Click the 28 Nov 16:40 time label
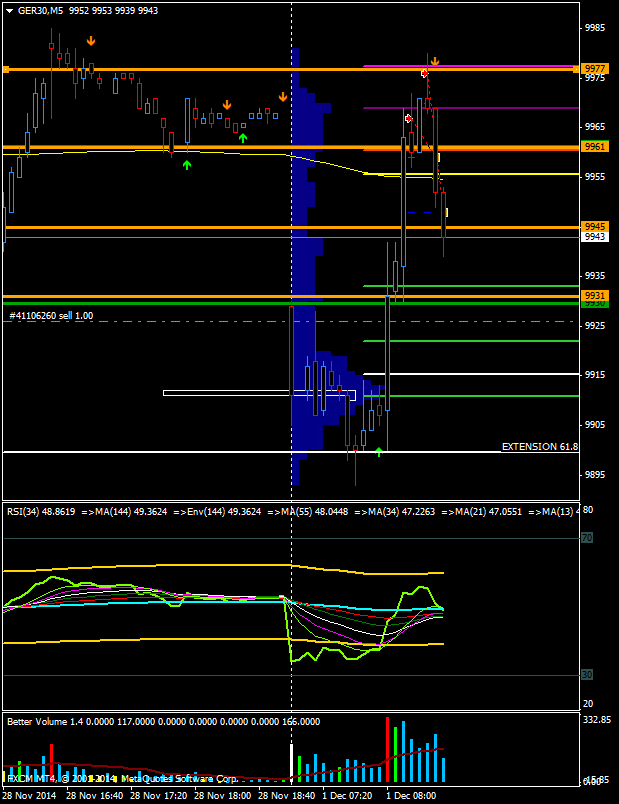 [x=95, y=796]
